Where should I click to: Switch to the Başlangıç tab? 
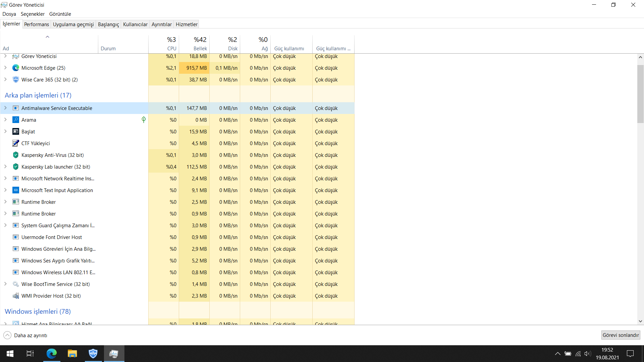point(108,24)
